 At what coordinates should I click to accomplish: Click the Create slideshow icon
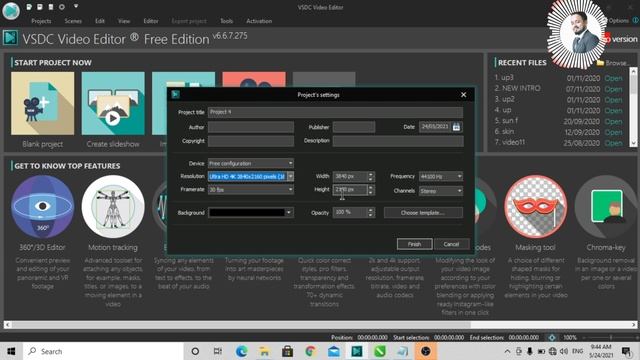click(113, 103)
